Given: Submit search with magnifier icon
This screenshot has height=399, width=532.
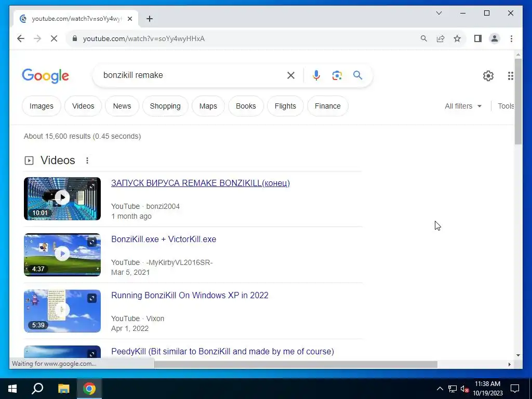Looking at the screenshot, I should pos(357,75).
